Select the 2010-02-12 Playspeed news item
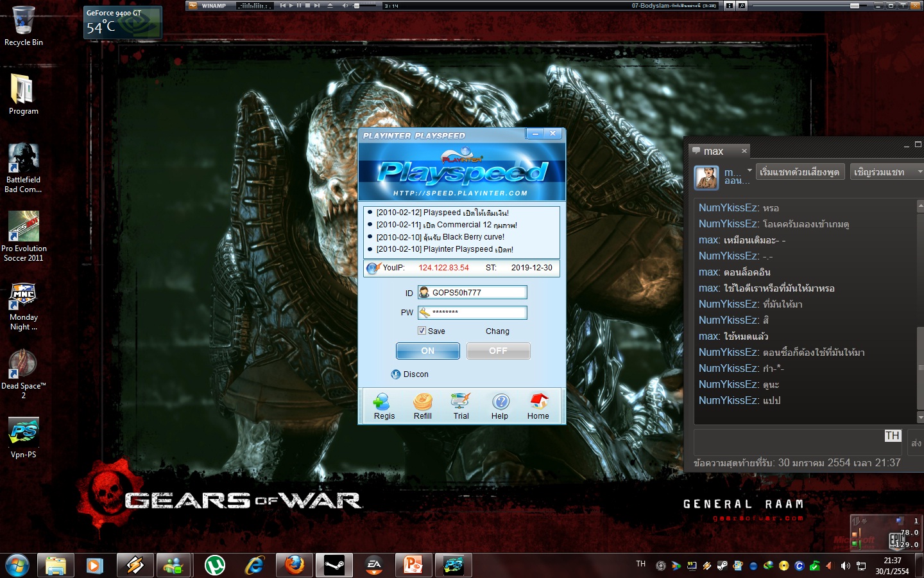Viewport: 924px width, 578px height. coord(442,213)
